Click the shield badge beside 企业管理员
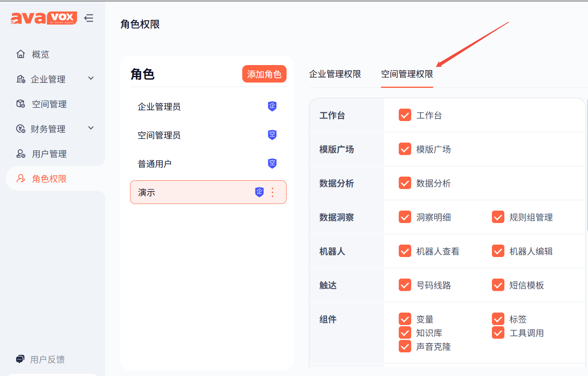The image size is (588, 376). tap(272, 106)
